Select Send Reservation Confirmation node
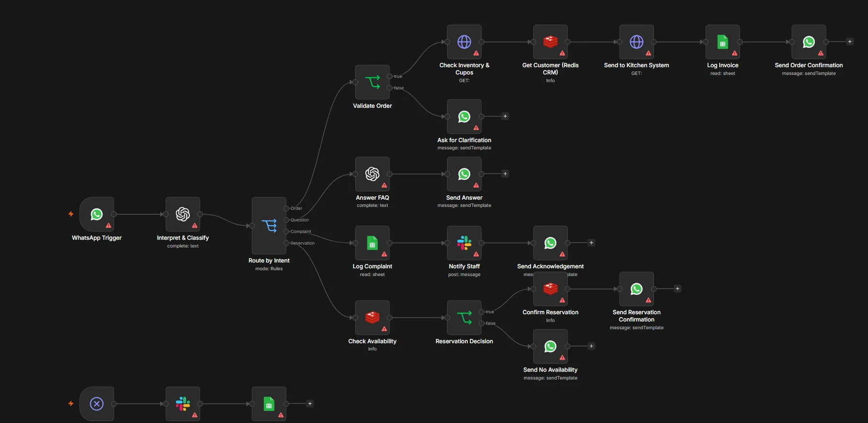 [637, 289]
